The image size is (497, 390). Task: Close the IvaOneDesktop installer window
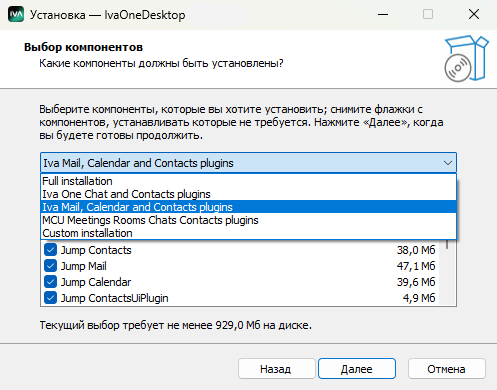[x=474, y=14]
